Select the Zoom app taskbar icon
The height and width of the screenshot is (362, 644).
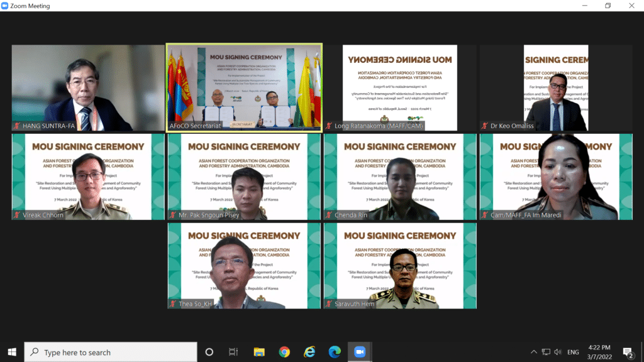(x=360, y=352)
